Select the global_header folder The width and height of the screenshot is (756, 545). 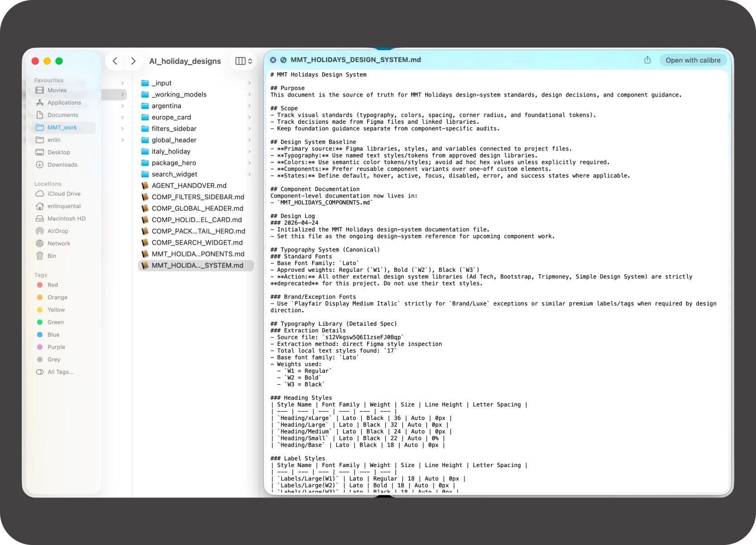coord(196,140)
